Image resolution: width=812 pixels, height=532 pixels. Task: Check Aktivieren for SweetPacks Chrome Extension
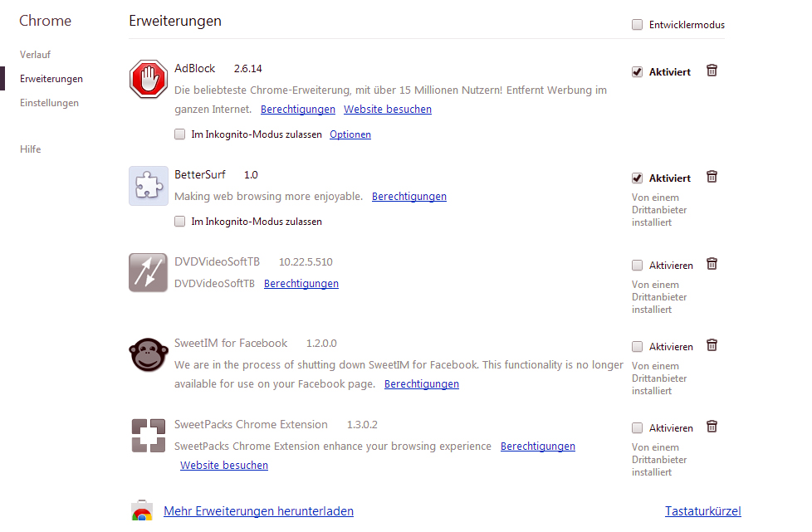click(637, 428)
